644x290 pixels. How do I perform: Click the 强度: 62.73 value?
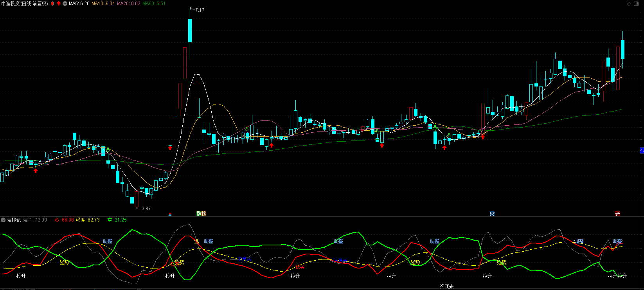tap(88, 220)
